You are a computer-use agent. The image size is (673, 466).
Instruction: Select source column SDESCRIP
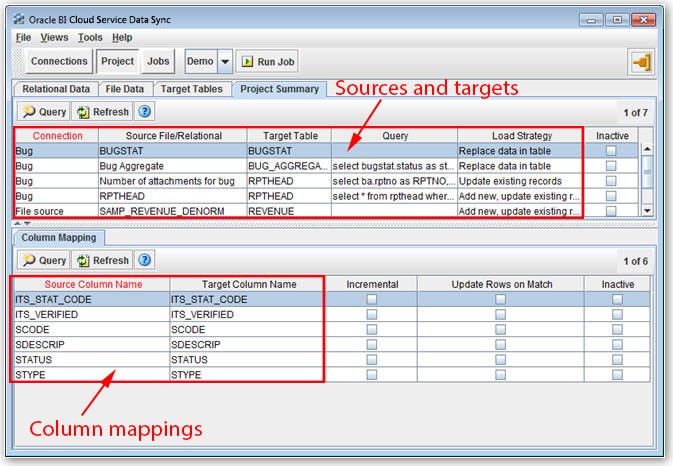point(92,345)
